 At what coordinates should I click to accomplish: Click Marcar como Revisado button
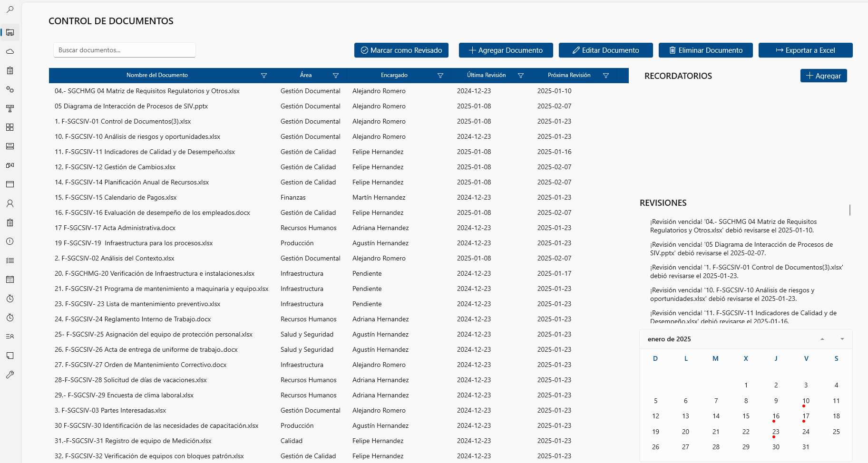(x=401, y=50)
